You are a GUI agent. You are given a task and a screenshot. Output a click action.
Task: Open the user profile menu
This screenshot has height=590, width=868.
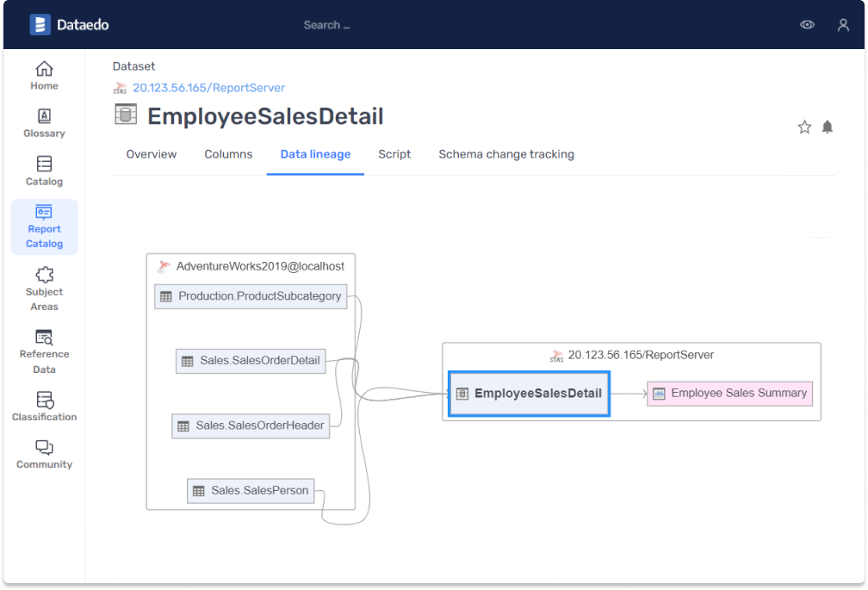[843, 25]
